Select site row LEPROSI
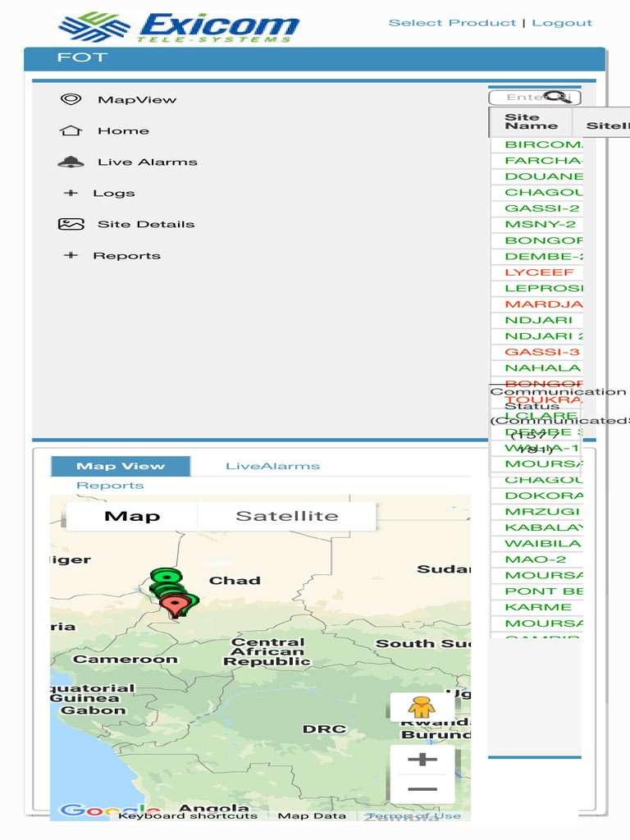This screenshot has width=630, height=840. [x=536, y=288]
